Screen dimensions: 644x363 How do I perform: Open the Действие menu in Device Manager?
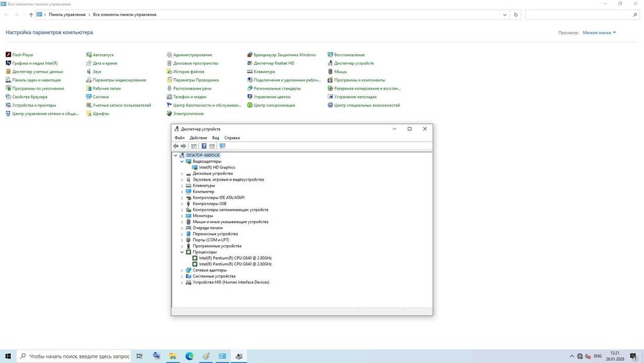point(198,138)
